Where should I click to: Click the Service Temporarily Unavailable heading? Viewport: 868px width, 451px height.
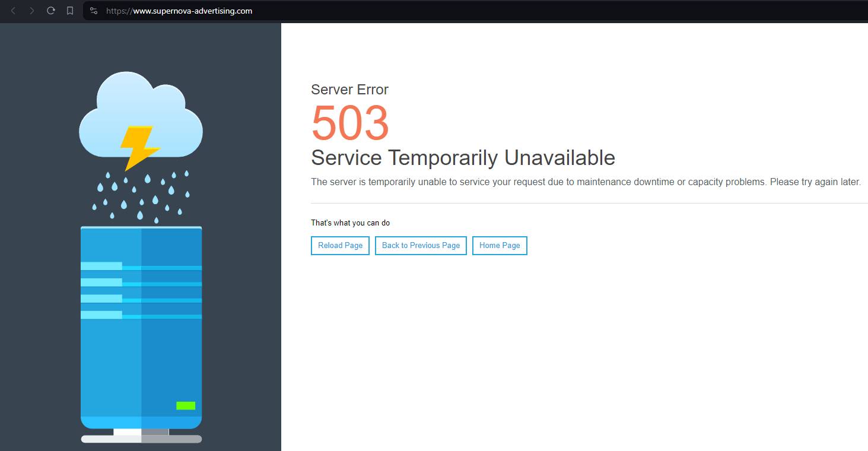[x=463, y=158]
